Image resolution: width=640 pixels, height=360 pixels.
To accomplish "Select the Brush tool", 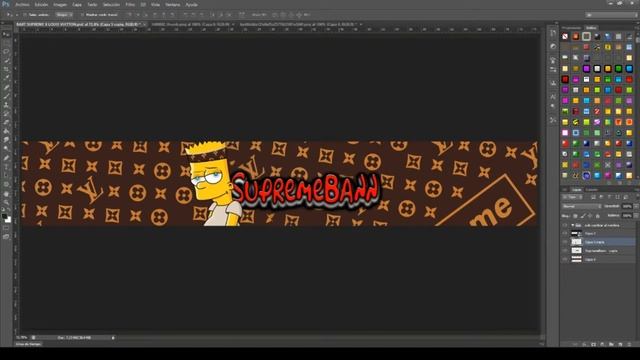I will pyautogui.click(x=6, y=96).
